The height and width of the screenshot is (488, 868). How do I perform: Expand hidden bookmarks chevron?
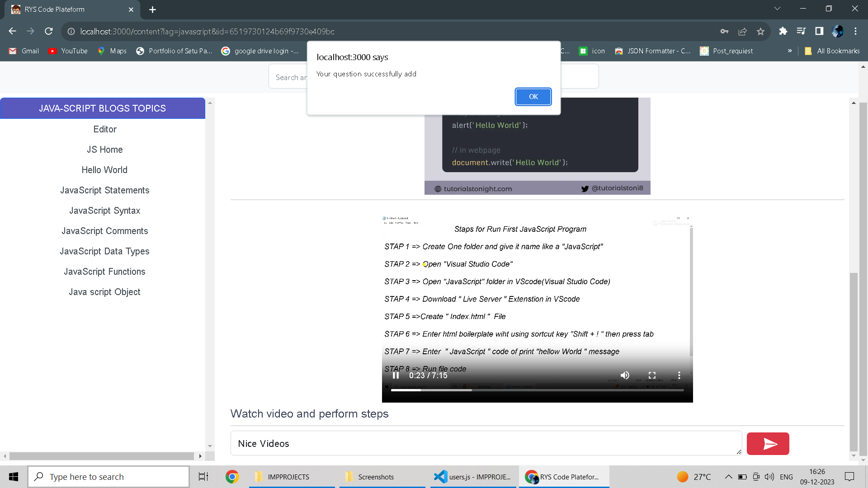790,51
